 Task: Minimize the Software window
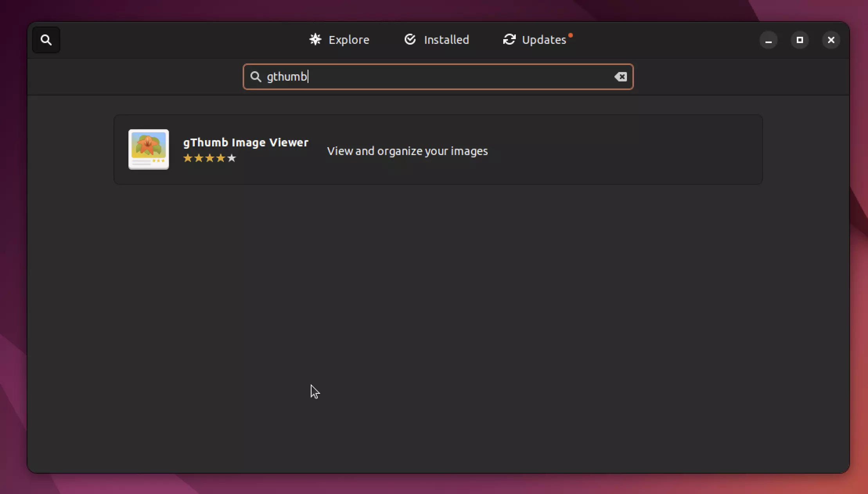(768, 40)
